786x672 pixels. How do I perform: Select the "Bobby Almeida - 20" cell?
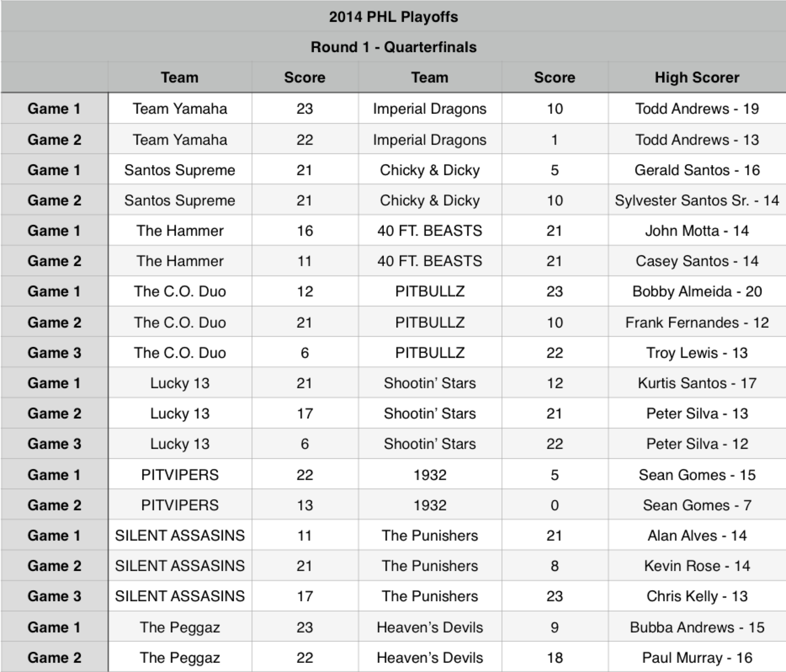click(x=697, y=291)
